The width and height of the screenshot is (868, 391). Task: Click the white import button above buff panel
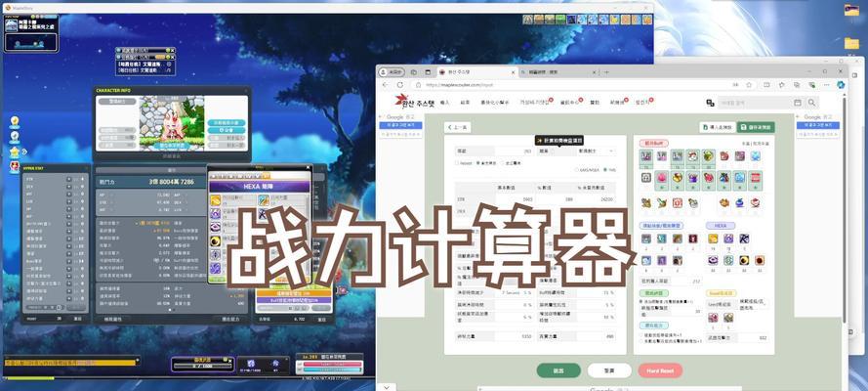point(718,127)
